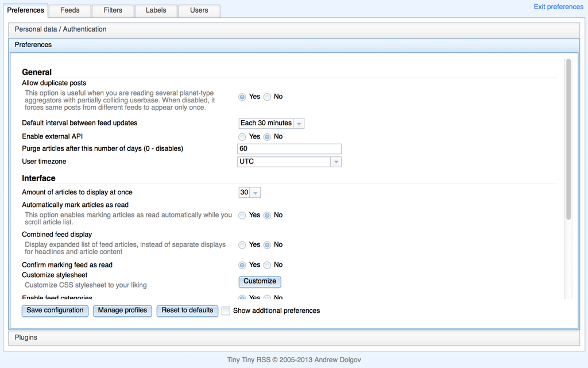This screenshot has height=368, width=588.
Task: Choose No for Confirm marking feed as read
Action: click(268, 265)
